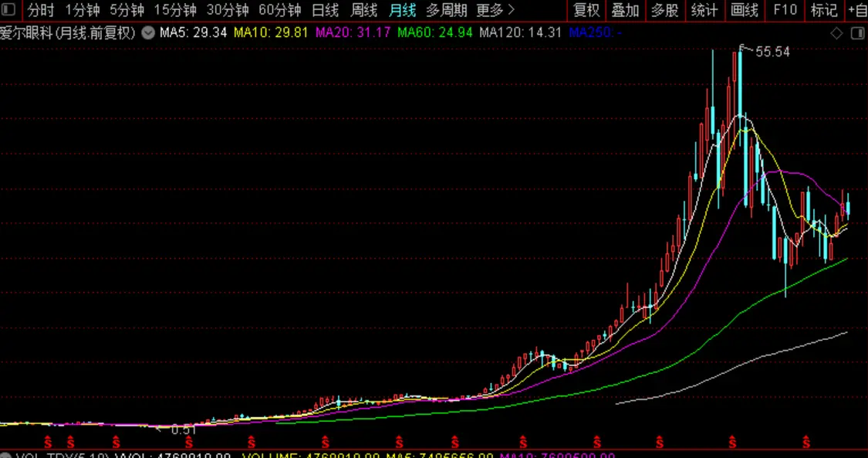Viewport: 868px width, 458px height.
Task: Select the 月线 monthly period tab
Action: [x=402, y=10]
